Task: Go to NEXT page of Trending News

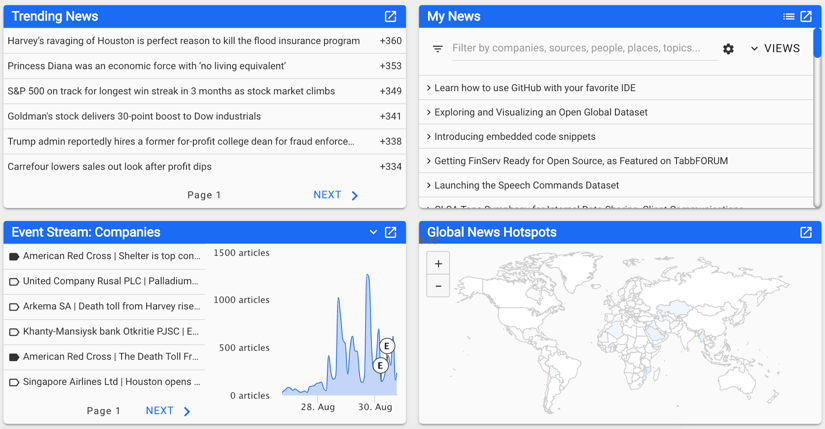Action: [336, 195]
